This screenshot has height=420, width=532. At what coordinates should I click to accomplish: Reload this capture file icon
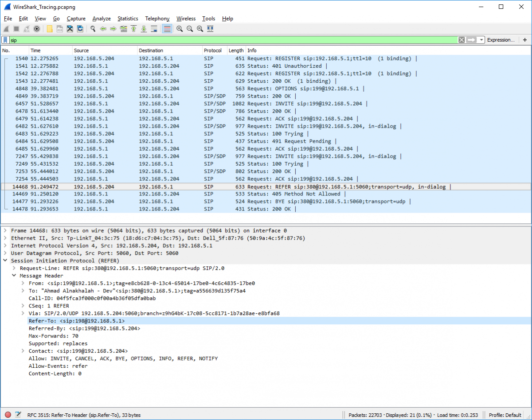click(x=80, y=29)
